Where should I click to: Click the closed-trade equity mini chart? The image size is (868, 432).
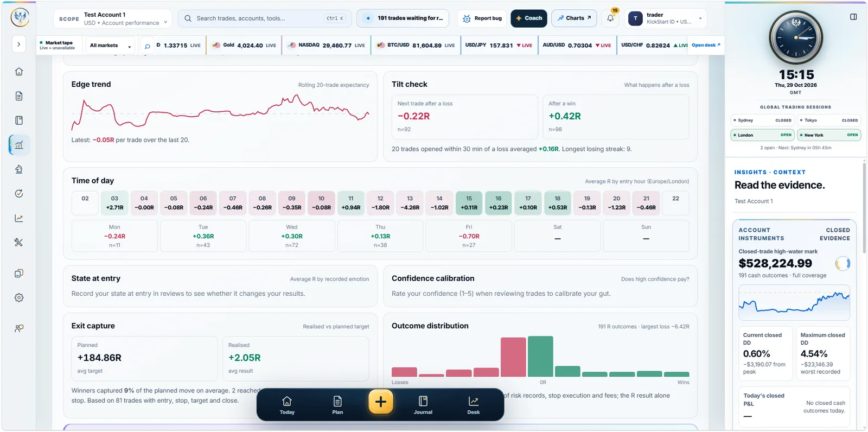point(794,303)
